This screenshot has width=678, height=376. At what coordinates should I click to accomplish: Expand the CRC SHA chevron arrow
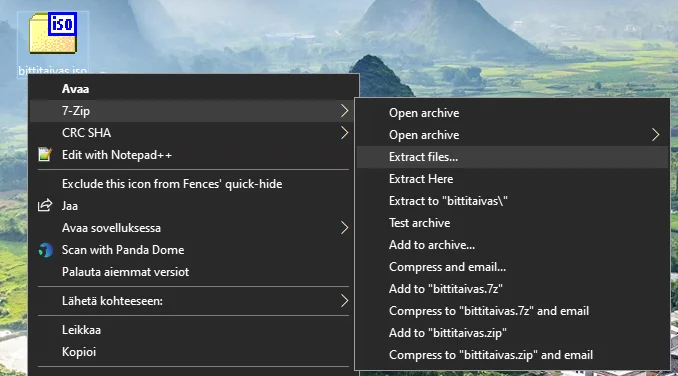pos(344,133)
